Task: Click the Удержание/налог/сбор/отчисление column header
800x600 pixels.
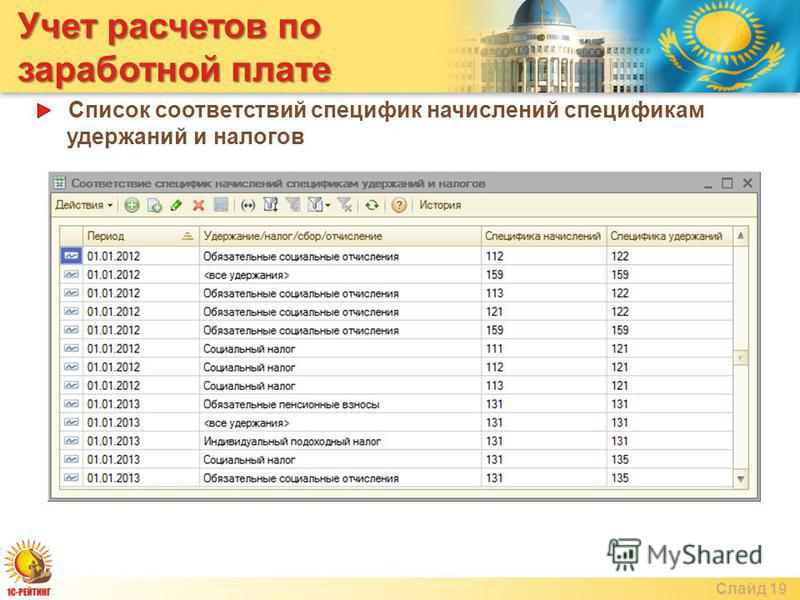Action: click(x=340, y=236)
